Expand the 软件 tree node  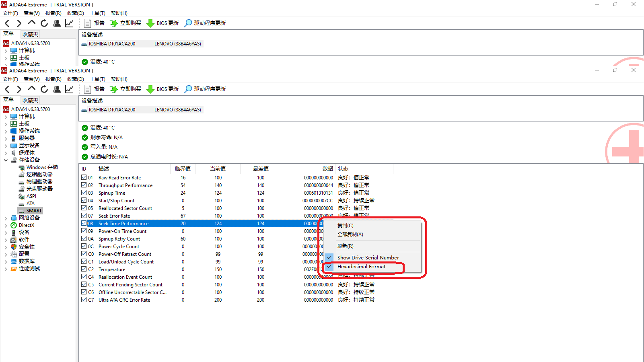click(6, 240)
